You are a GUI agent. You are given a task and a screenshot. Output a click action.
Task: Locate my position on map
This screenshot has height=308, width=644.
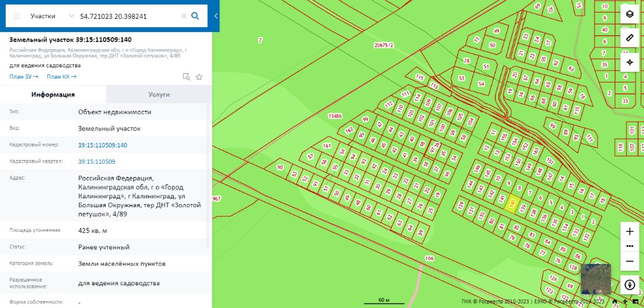(629, 62)
